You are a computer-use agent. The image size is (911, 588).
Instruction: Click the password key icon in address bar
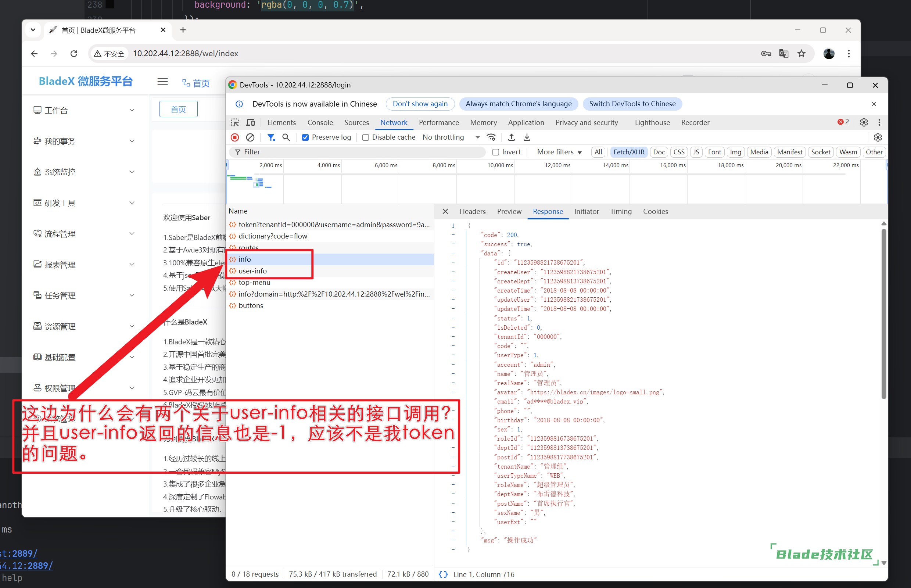point(766,54)
